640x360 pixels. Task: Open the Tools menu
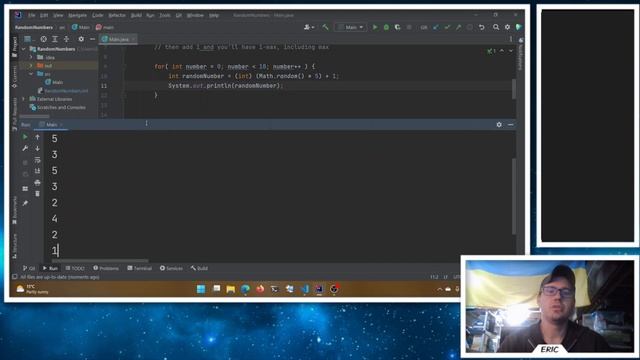tap(165, 15)
